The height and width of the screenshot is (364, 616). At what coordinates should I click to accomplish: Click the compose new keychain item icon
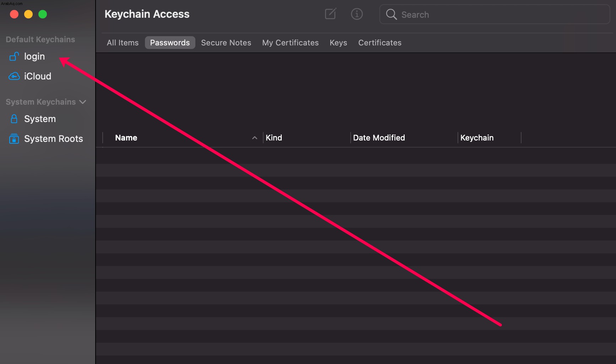(x=330, y=14)
